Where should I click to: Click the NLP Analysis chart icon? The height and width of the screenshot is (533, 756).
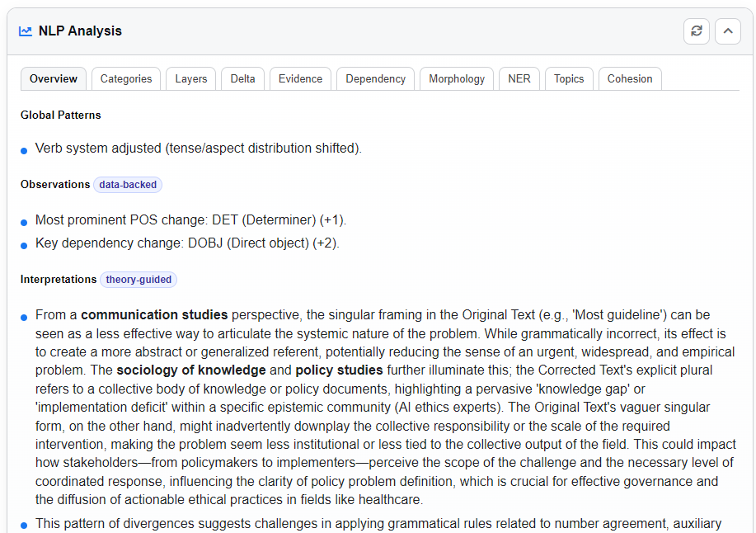click(26, 31)
